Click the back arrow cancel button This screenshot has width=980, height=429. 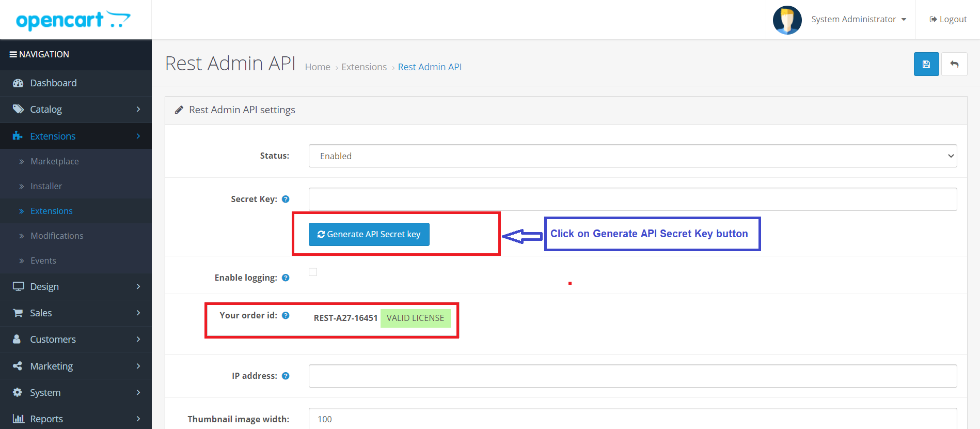click(x=954, y=65)
